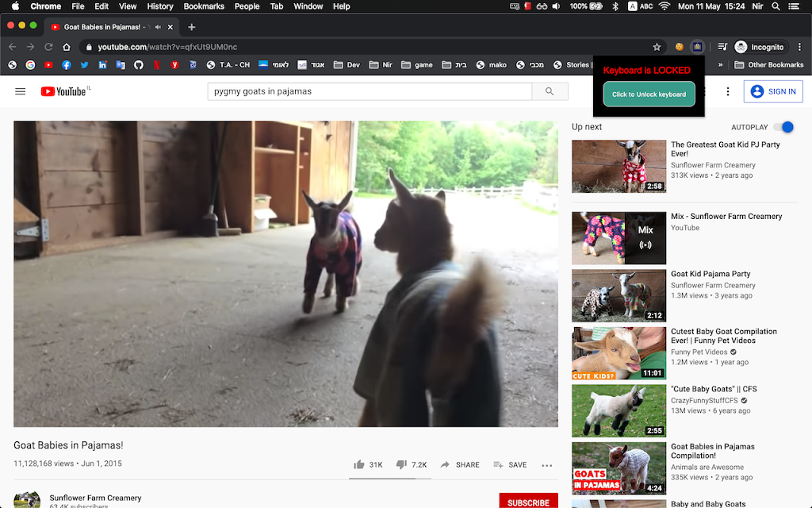Image resolution: width=812 pixels, height=508 pixels.
Task: Open Google bookmark icon
Action: click(x=31, y=65)
